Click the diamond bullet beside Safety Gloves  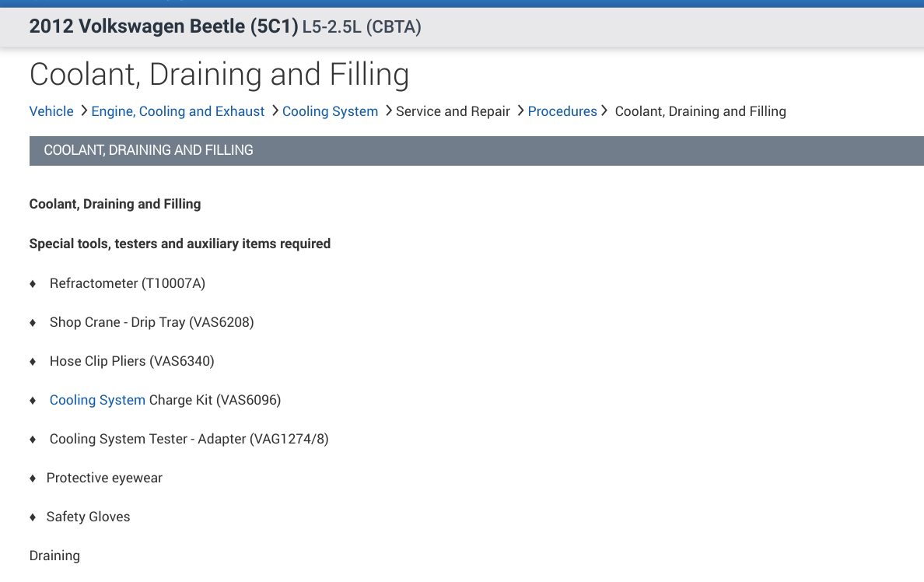tap(33, 517)
